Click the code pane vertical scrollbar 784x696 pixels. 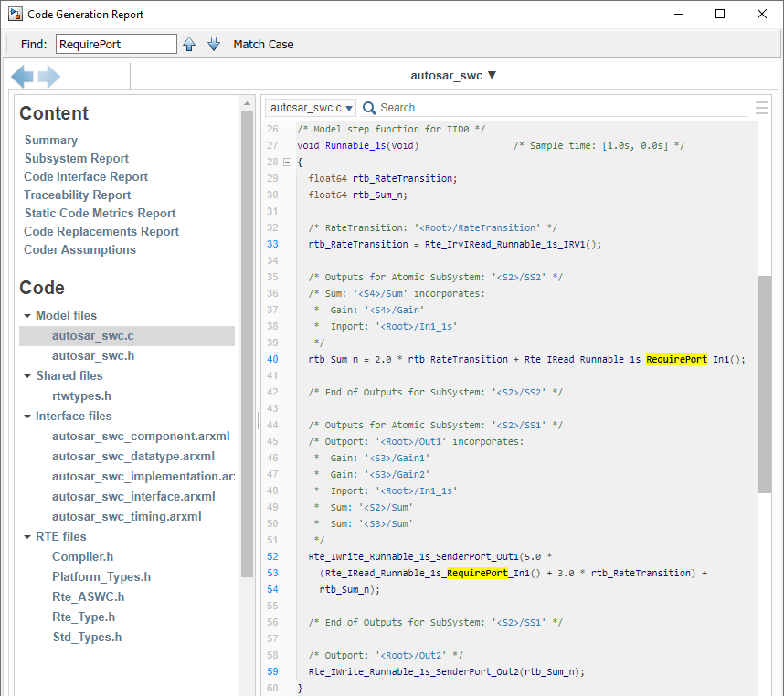click(x=765, y=384)
